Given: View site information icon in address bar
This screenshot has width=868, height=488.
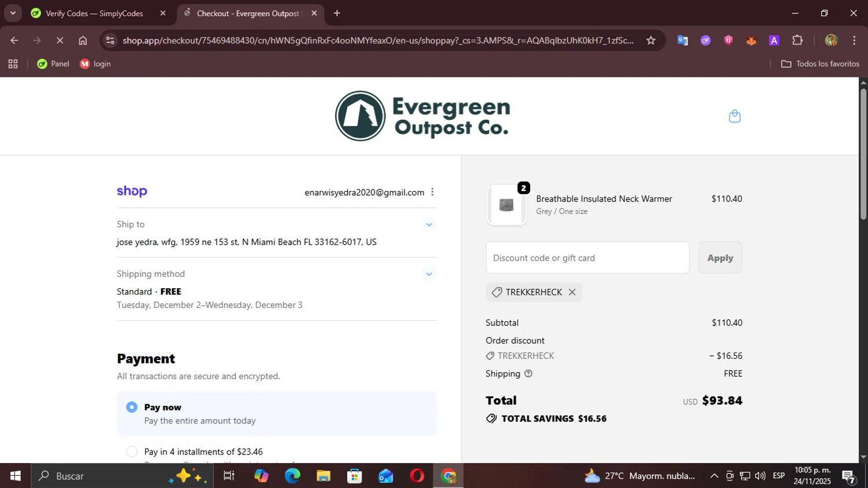Looking at the screenshot, I should point(110,41).
